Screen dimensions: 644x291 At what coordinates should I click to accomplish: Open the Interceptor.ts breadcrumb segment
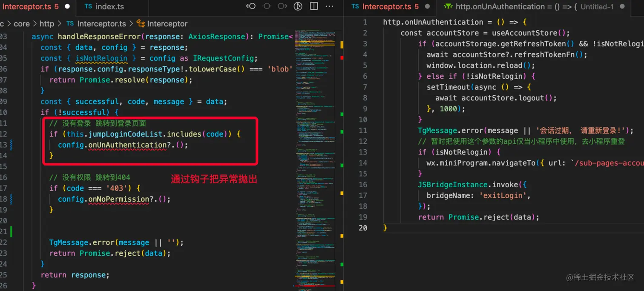point(102,24)
